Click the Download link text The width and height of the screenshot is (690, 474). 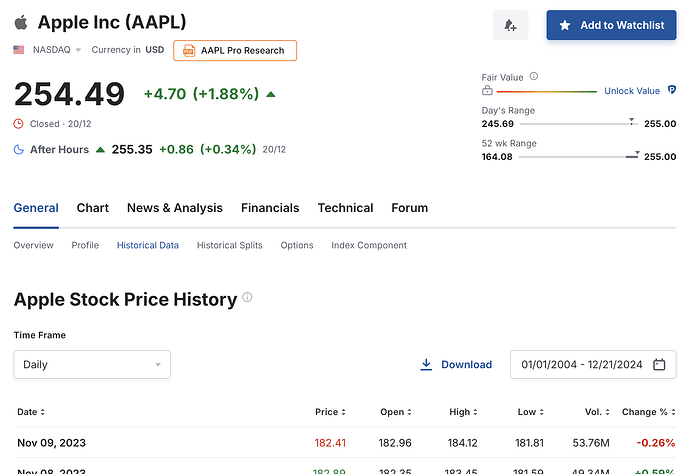click(x=466, y=364)
